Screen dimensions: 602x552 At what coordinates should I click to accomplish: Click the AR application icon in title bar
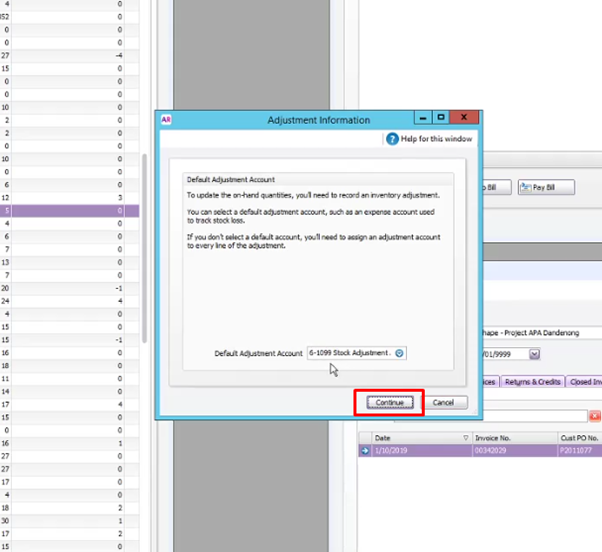coord(166,120)
